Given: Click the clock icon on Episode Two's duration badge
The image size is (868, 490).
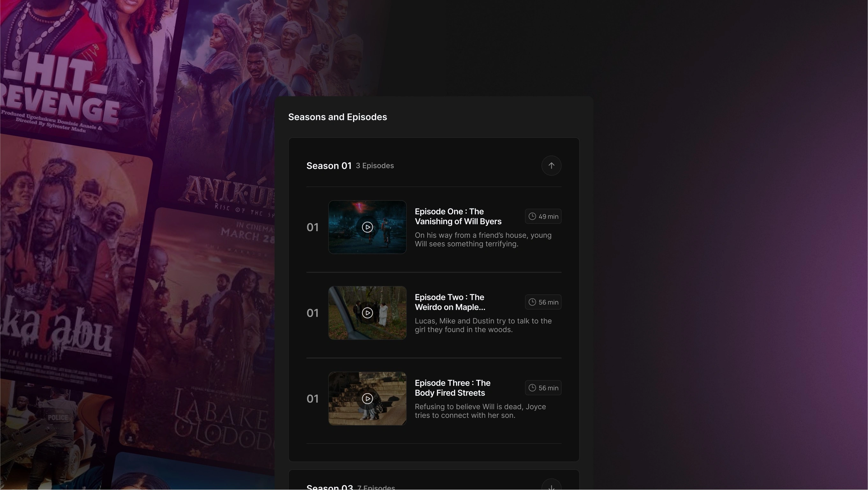Looking at the screenshot, I should (532, 302).
